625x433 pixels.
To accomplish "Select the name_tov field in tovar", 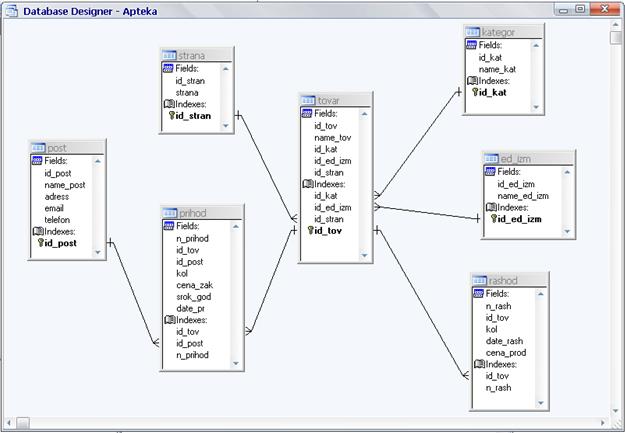I will pos(333,138).
